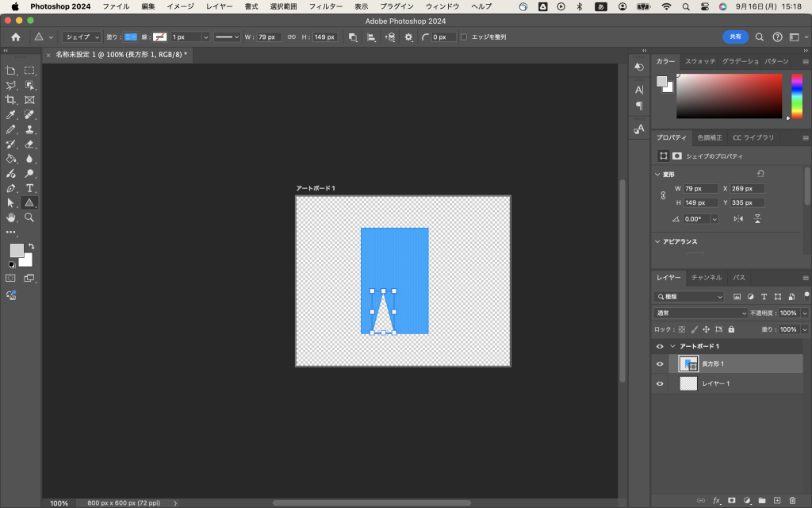The image size is (812, 508).
Task: Click the W width field in properties
Action: coord(703,189)
